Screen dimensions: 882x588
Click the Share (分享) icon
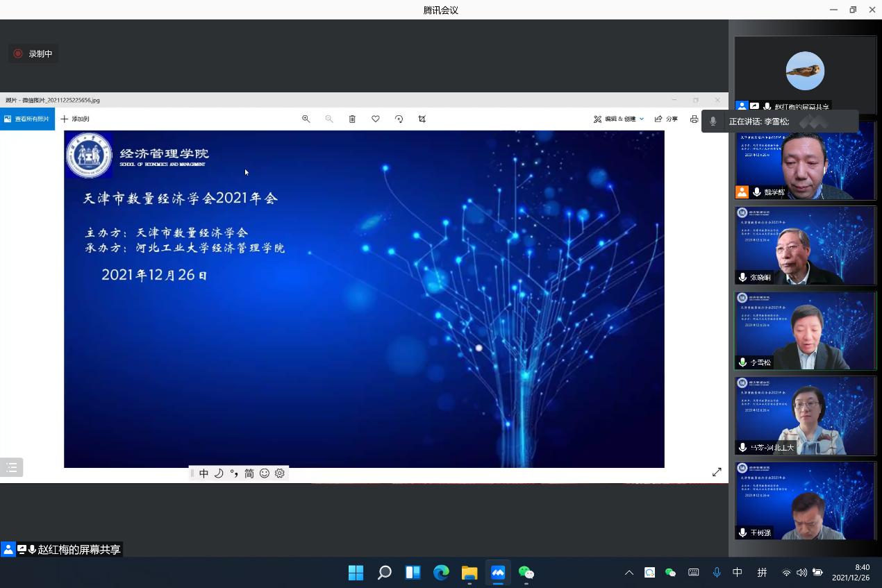point(665,119)
